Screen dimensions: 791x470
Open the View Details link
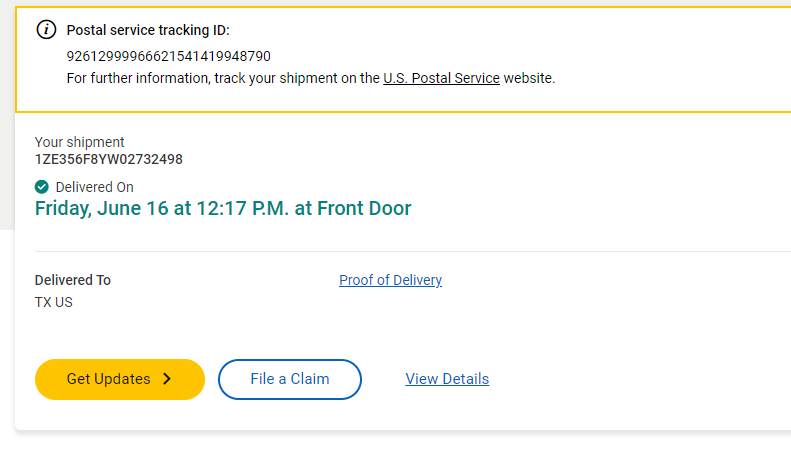tap(447, 379)
